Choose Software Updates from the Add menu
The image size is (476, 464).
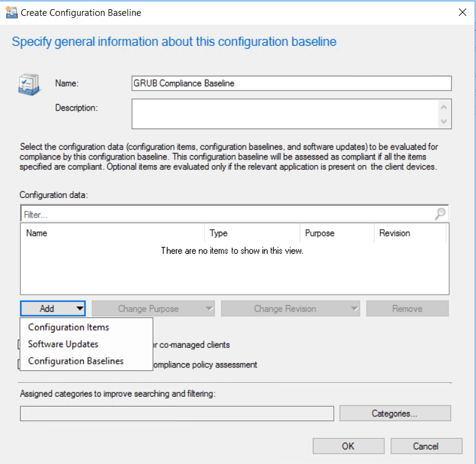(63, 344)
